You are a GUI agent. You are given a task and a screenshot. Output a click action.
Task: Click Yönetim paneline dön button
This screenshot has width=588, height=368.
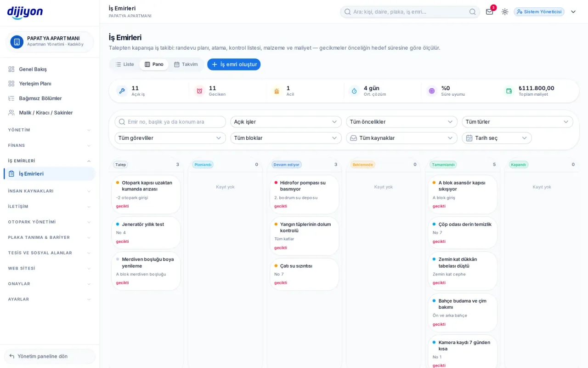click(50, 356)
